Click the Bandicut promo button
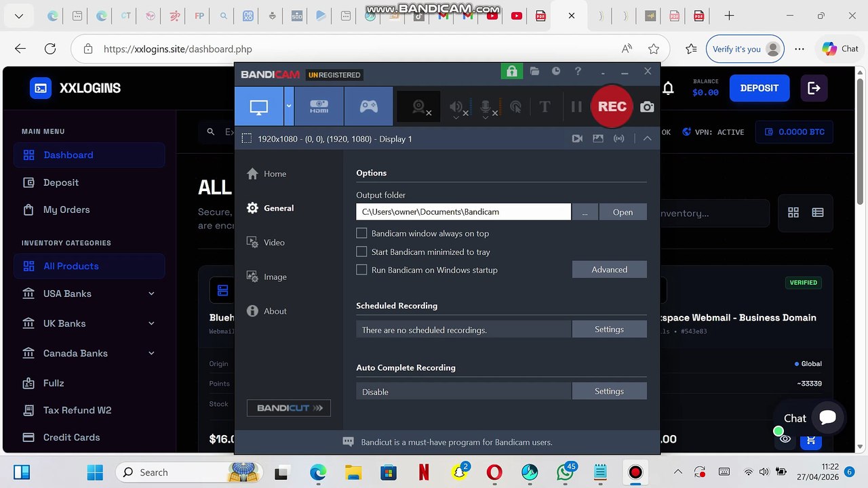 coord(289,408)
